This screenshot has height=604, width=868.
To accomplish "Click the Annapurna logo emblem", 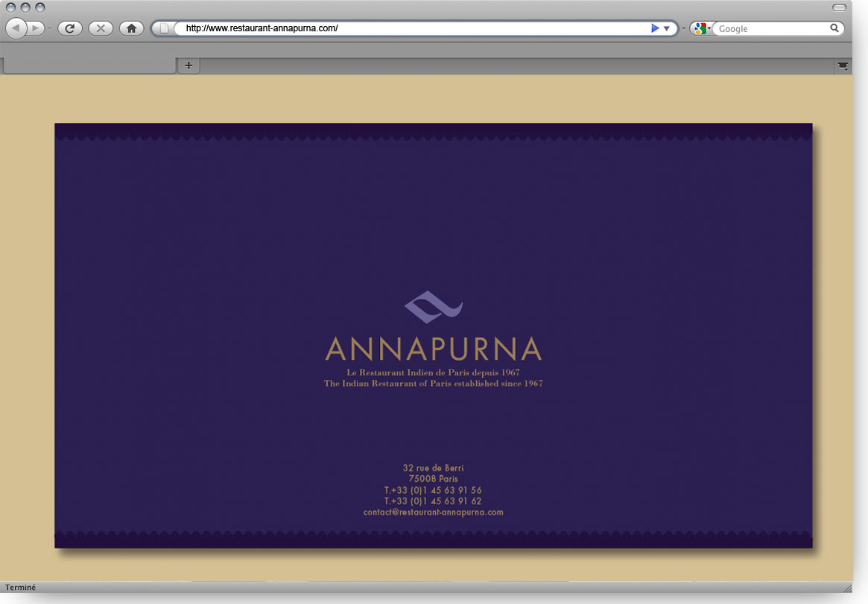I will (434, 307).
